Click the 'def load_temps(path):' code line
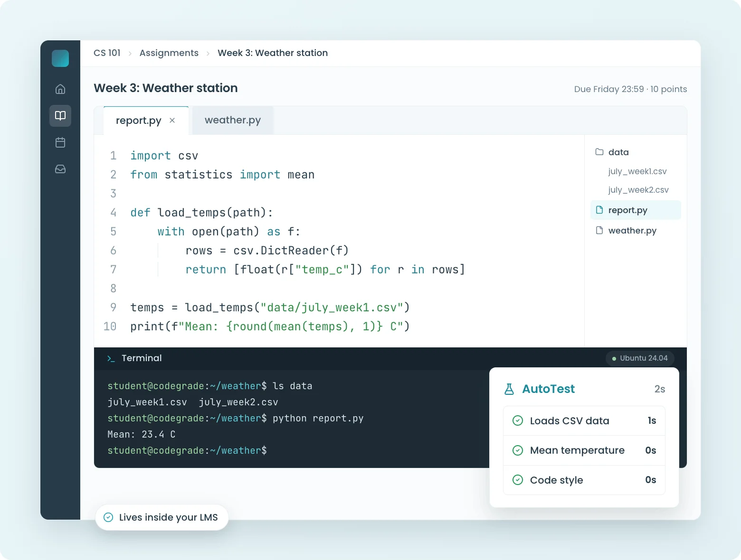The height and width of the screenshot is (560, 741). point(201,213)
